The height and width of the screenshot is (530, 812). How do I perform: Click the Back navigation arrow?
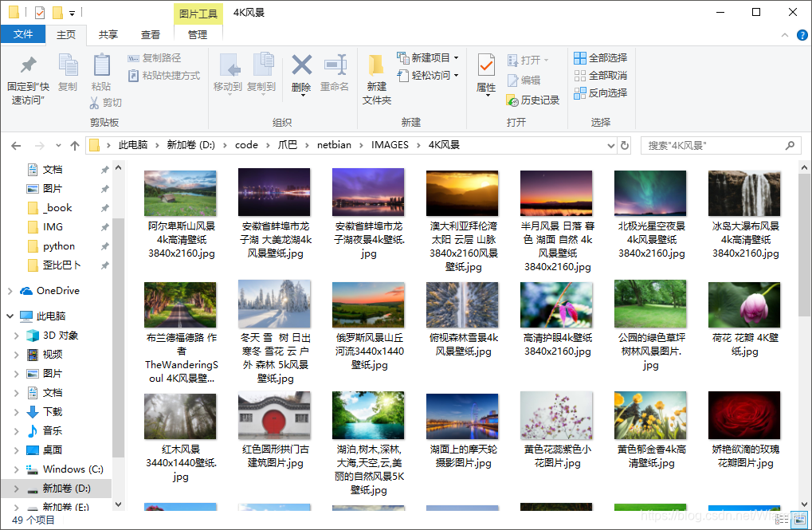16,146
